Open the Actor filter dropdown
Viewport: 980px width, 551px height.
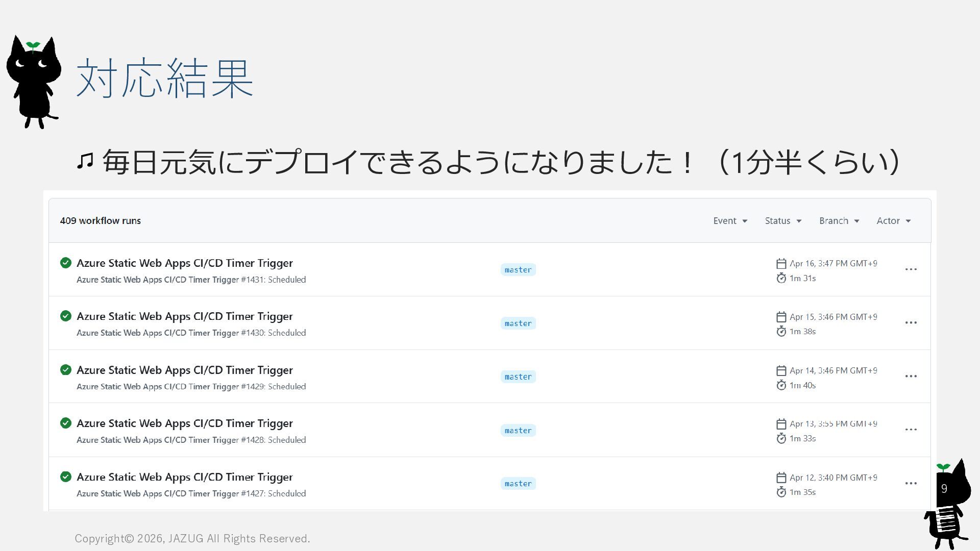click(x=893, y=221)
